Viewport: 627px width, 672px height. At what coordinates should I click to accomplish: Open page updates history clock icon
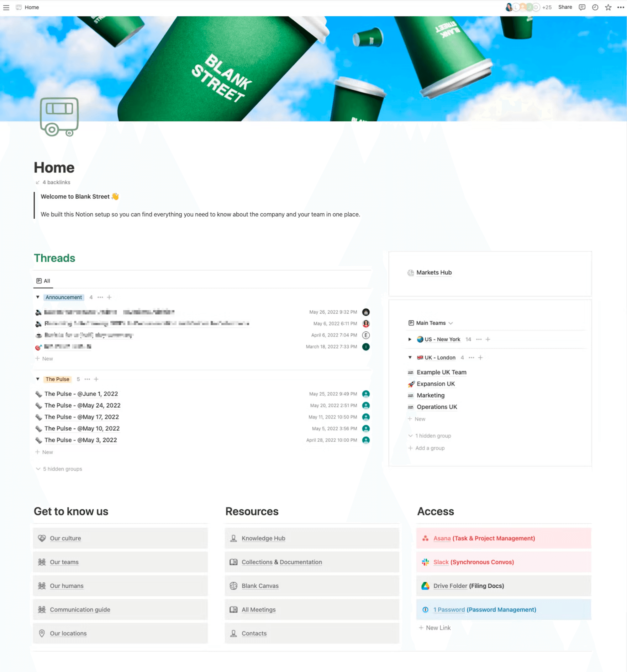point(595,8)
